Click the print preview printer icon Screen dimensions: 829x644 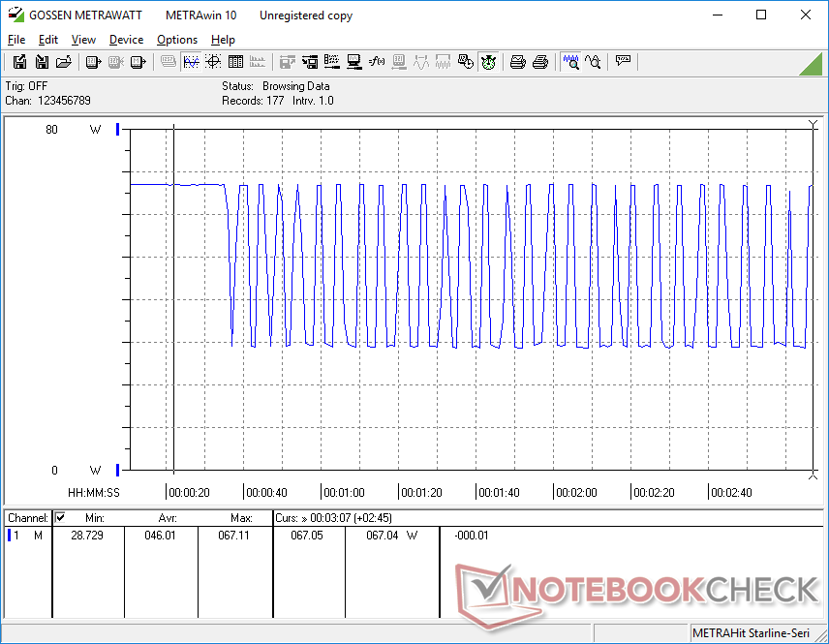tap(517, 62)
